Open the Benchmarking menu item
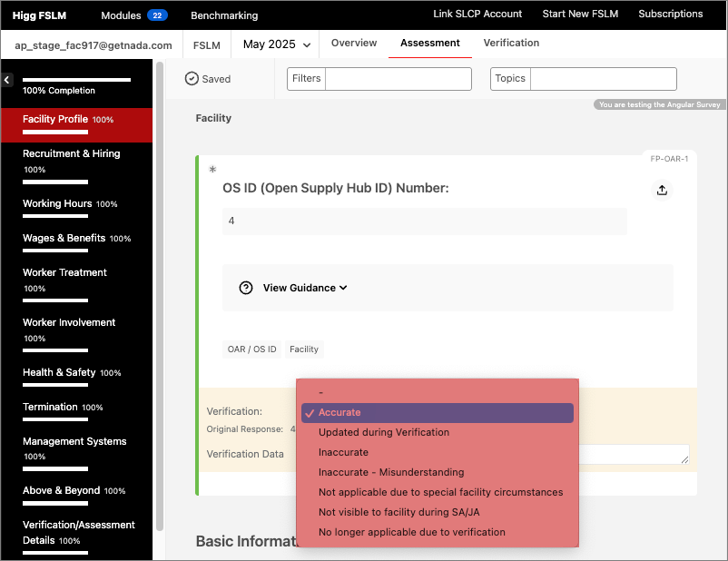 (x=224, y=15)
